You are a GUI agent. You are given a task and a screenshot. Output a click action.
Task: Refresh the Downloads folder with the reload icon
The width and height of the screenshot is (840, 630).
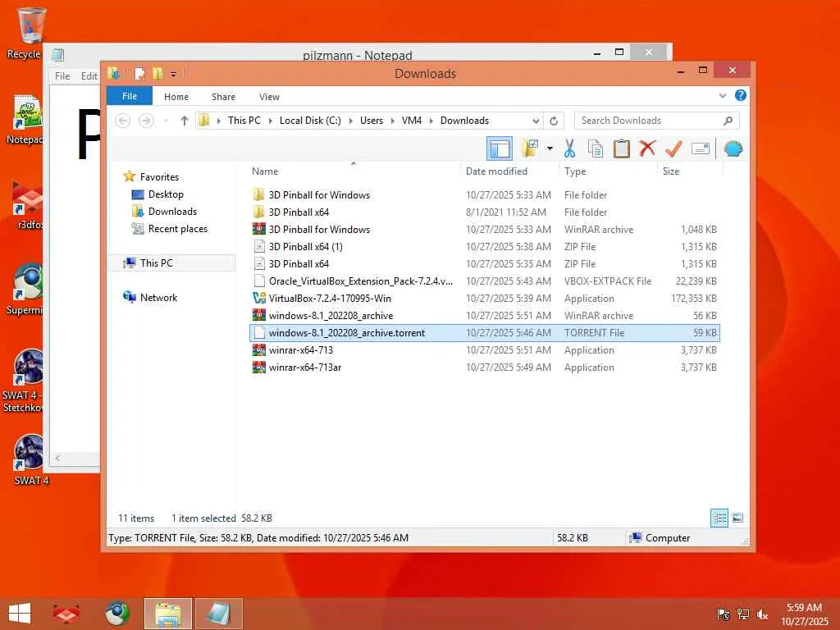click(554, 121)
